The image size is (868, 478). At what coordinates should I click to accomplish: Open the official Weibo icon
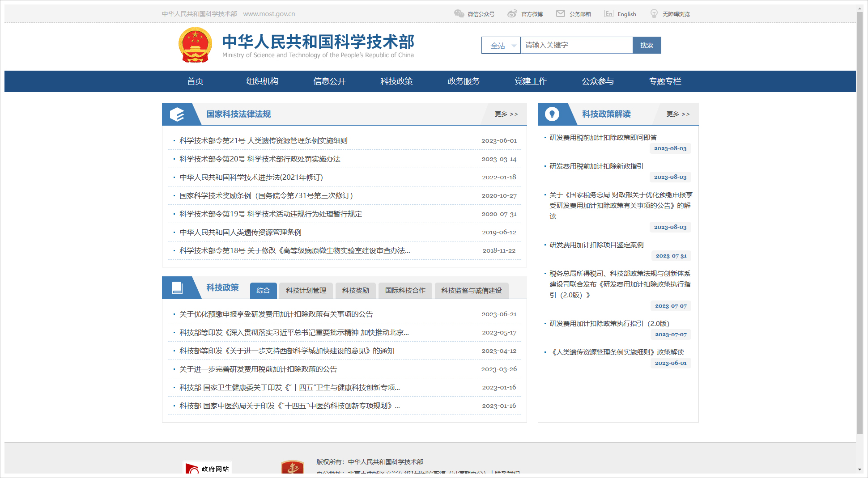pyautogui.click(x=512, y=14)
